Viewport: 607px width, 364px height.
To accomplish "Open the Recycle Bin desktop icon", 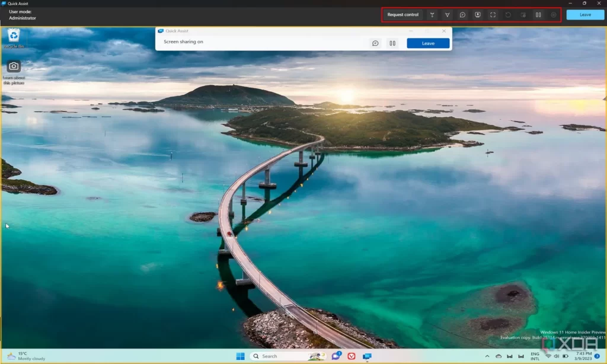I will [14, 38].
